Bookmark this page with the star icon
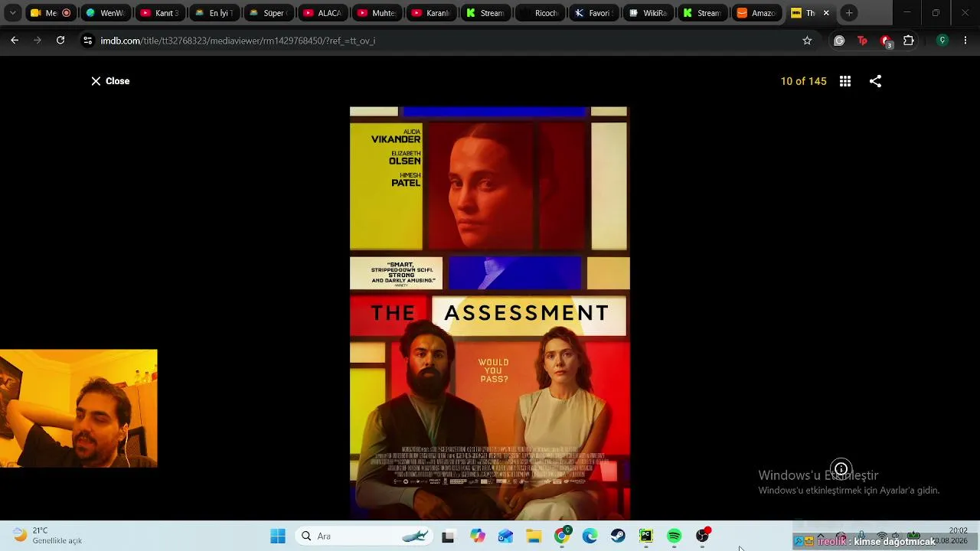The image size is (980, 551). click(807, 41)
